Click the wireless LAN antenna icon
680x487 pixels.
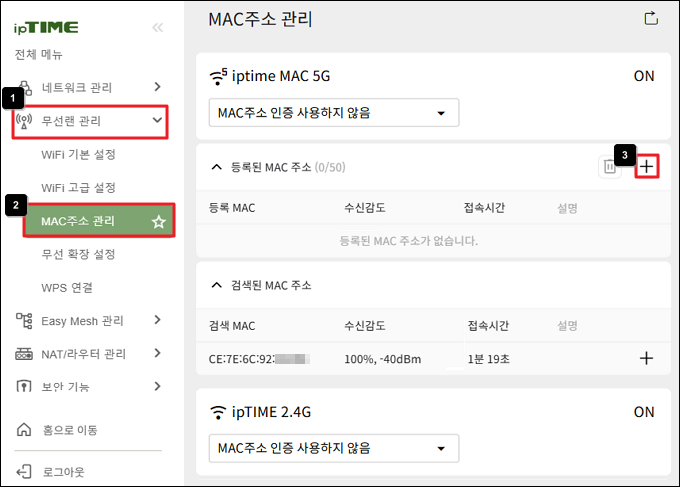(24, 121)
